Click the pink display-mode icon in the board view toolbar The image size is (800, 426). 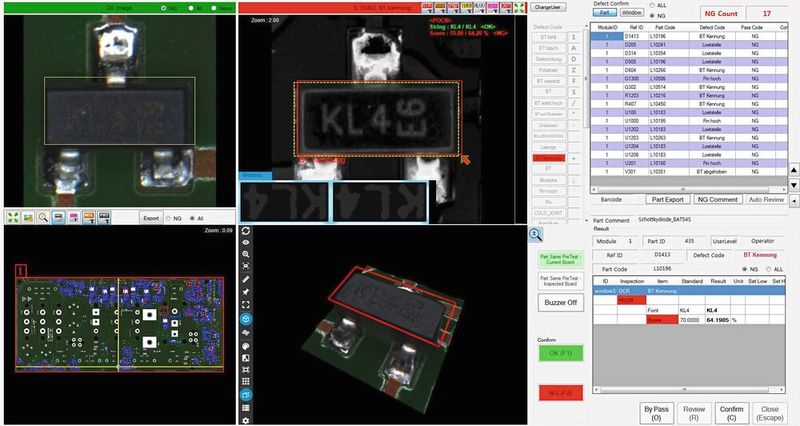[x=74, y=217]
